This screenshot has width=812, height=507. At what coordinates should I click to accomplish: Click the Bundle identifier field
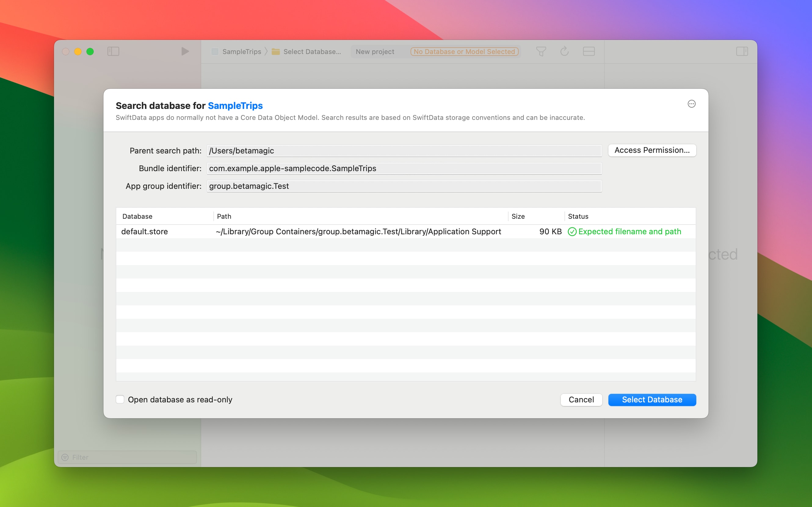point(404,168)
